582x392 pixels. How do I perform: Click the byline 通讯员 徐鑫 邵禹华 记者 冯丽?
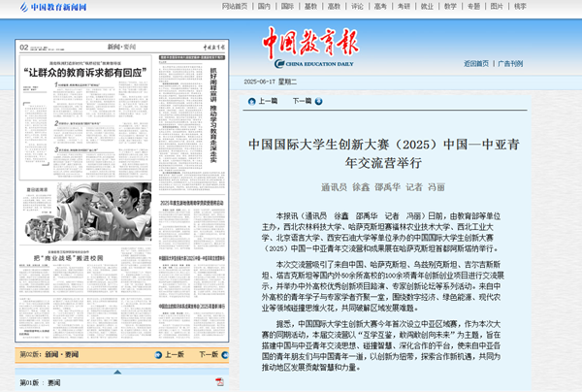pos(383,187)
